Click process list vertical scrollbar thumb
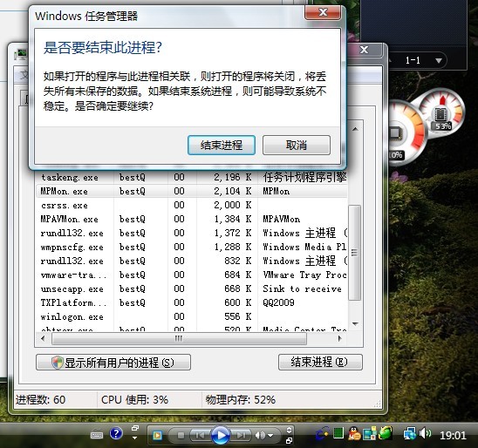Screen dimensions: 478x448 [x=354, y=253]
